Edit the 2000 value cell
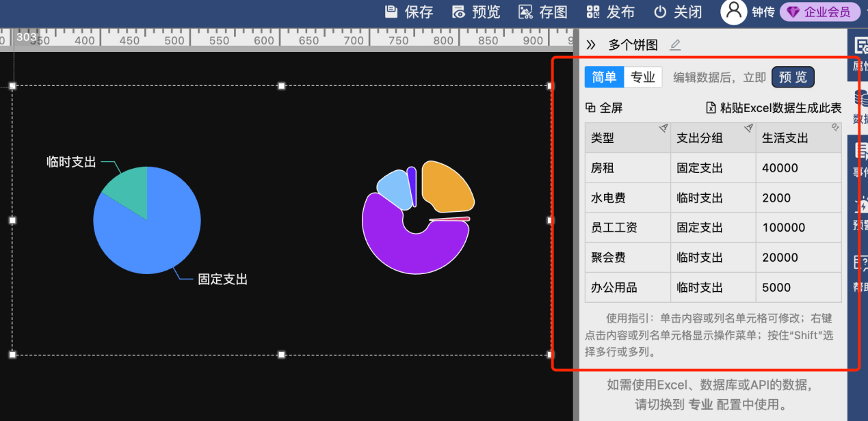868x421 pixels. 798,198
